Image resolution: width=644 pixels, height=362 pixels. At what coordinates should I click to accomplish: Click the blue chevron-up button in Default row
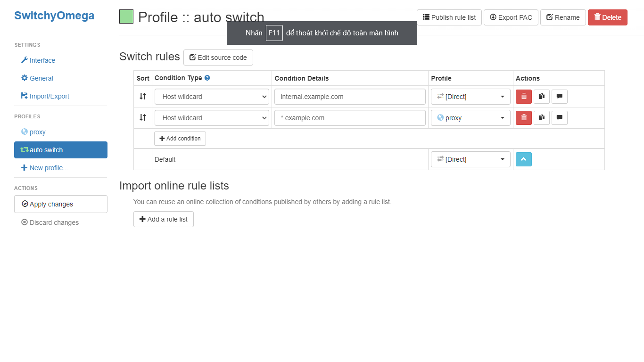pos(524,159)
